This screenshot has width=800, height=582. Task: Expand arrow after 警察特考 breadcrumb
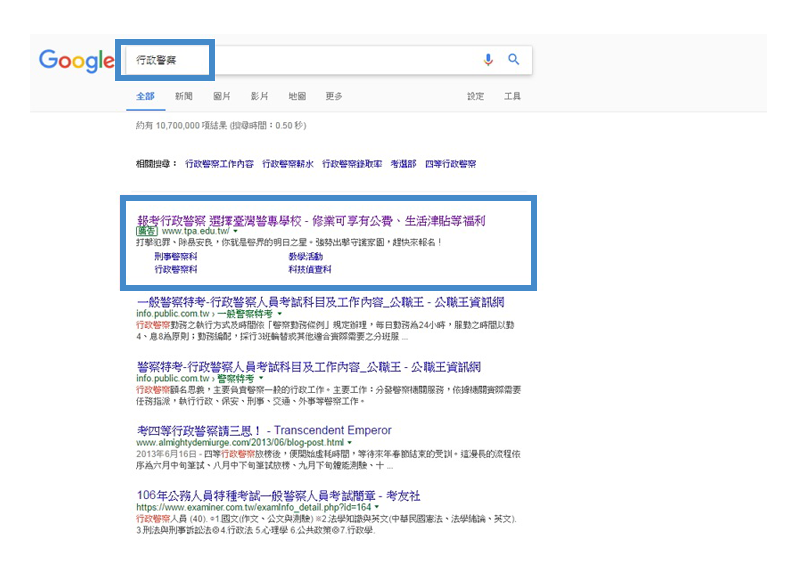coord(261,378)
